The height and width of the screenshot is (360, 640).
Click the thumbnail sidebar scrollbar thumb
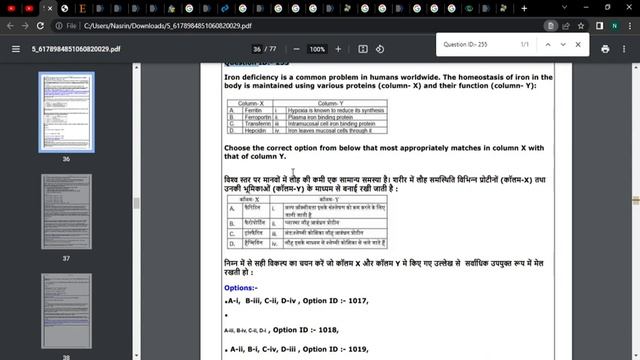click(137, 203)
